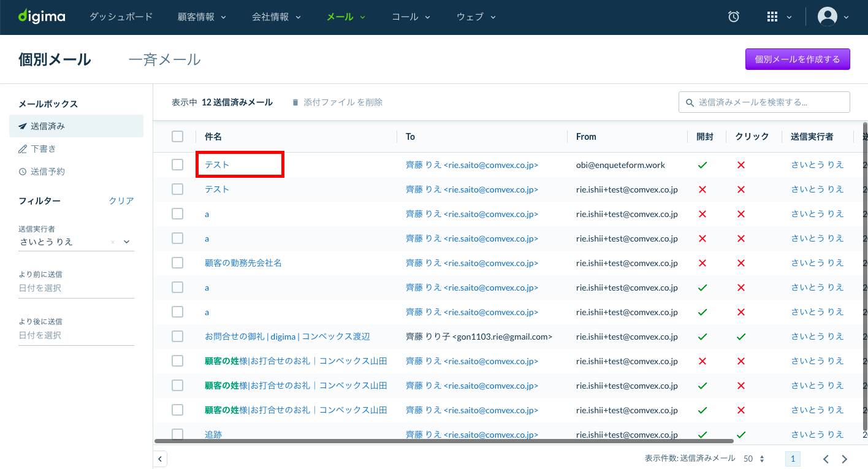This screenshot has width=868, height=469.
Task: Click 齊藤 りり子 gmail recipient text
Action: coord(479,337)
